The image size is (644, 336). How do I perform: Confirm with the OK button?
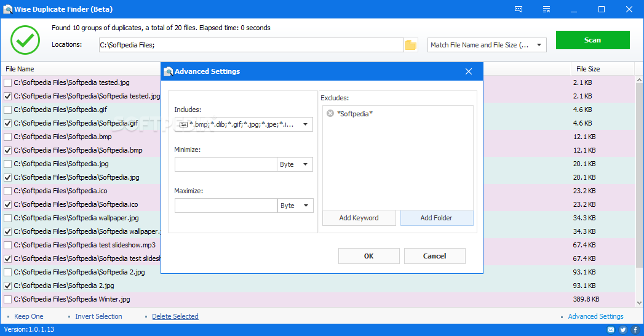pos(369,256)
